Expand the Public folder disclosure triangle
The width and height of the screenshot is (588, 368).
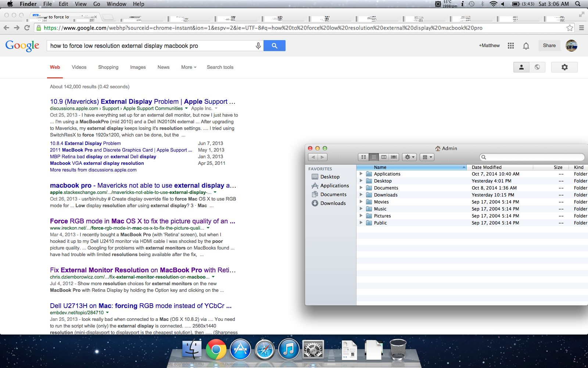pyautogui.click(x=361, y=223)
